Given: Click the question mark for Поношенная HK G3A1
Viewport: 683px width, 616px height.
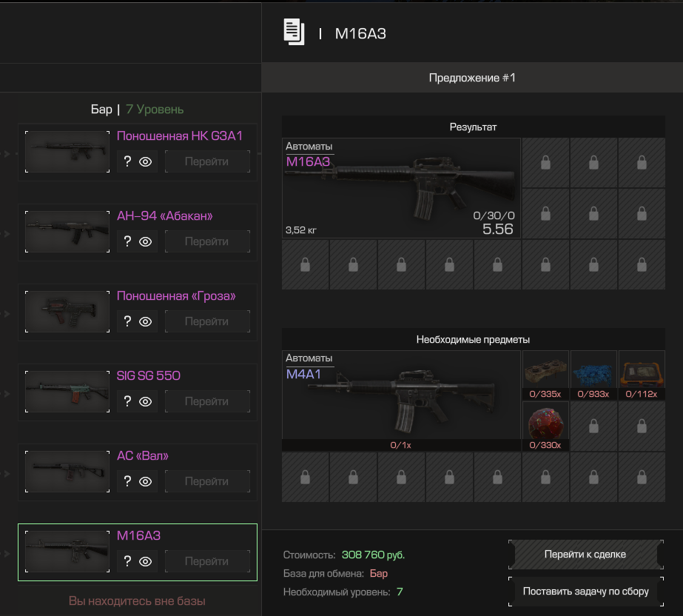Looking at the screenshot, I should 127,161.
